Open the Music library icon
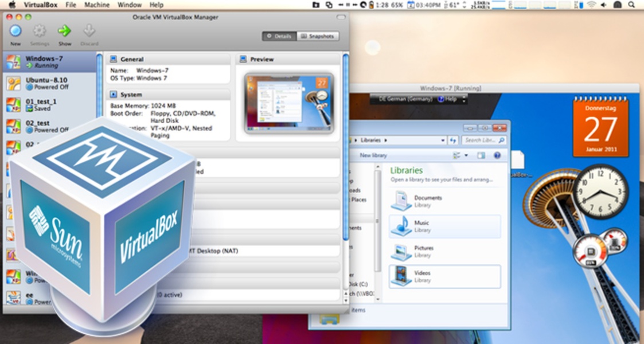 [401, 226]
